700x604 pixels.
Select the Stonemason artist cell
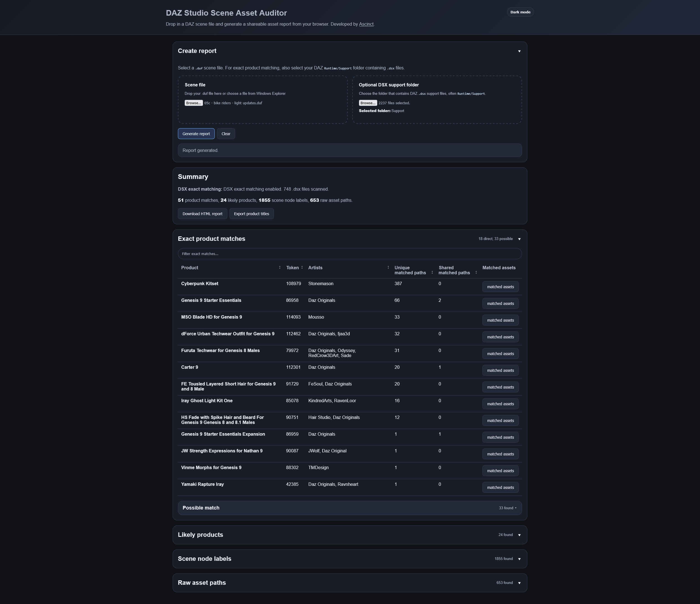[x=321, y=283]
